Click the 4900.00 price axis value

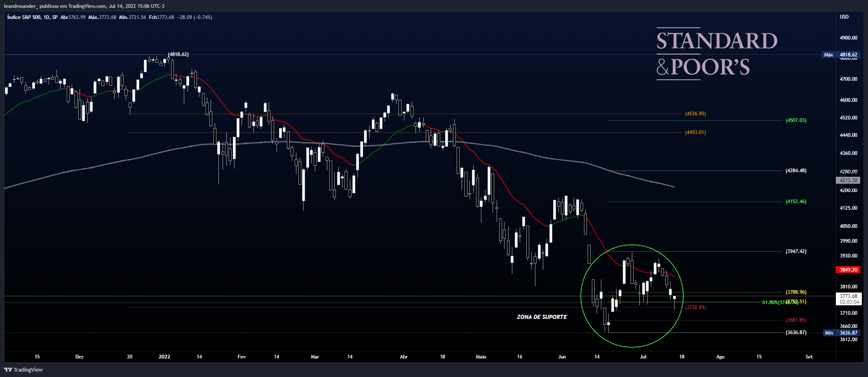[848, 38]
